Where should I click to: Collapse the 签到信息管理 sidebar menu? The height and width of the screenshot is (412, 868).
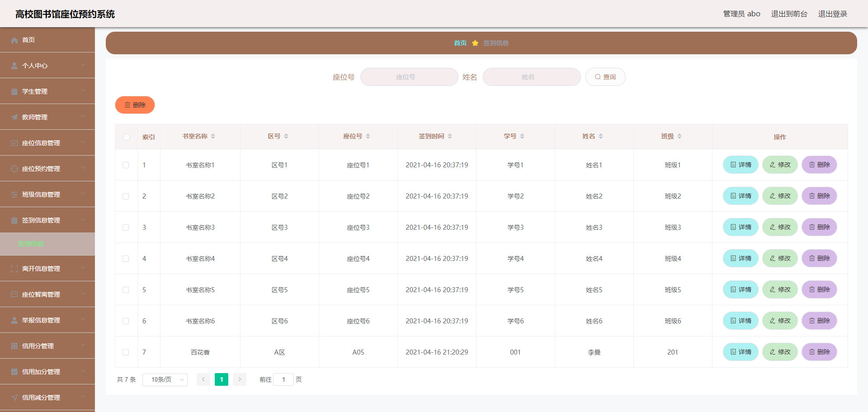47,220
